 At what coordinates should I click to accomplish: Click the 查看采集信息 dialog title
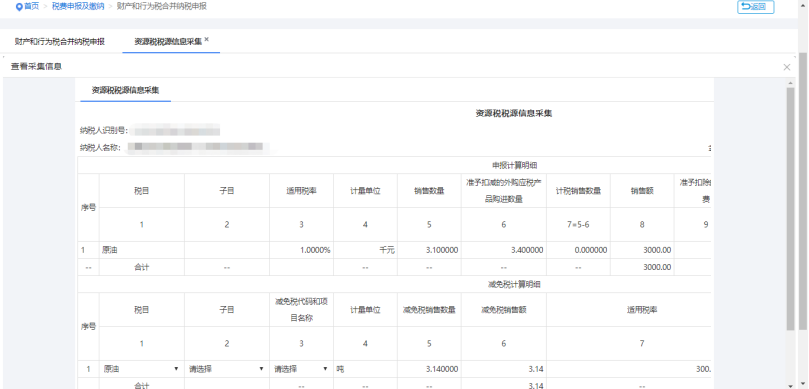pyautogui.click(x=36, y=67)
